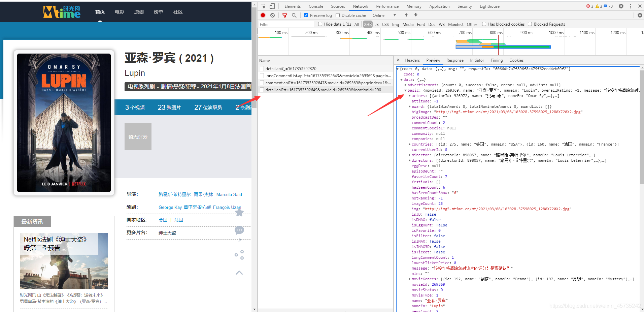
Task: Collapse the data node in Preview
Action: [402, 80]
